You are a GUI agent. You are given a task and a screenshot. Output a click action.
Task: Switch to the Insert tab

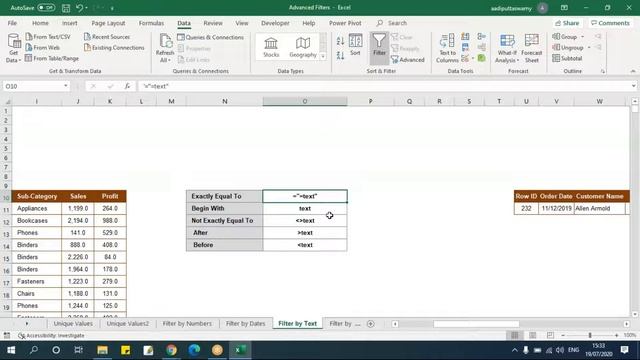[70, 23]
